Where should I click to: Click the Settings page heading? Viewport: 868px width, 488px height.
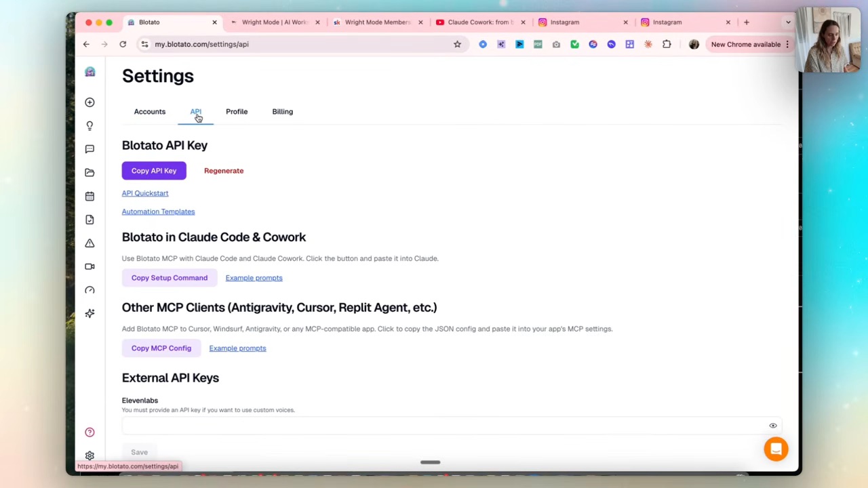(x=157, y=76)
